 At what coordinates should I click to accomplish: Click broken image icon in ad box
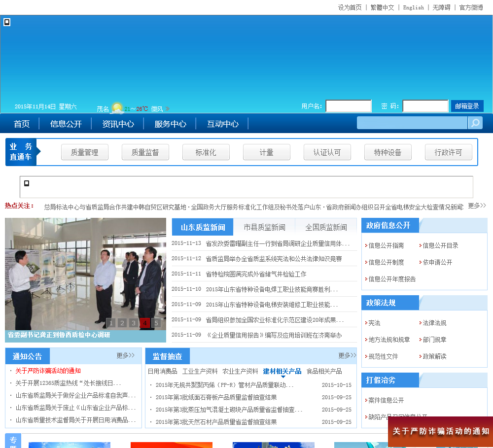[x=27, y=183]
